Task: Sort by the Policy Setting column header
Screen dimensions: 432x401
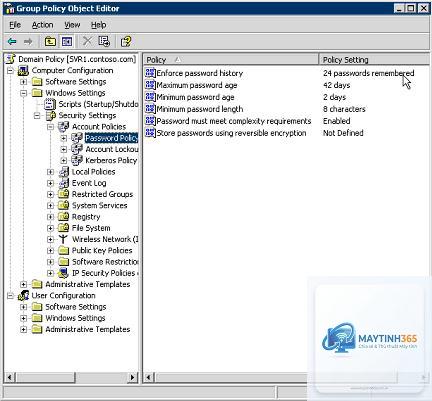Action: coord(374,60)
